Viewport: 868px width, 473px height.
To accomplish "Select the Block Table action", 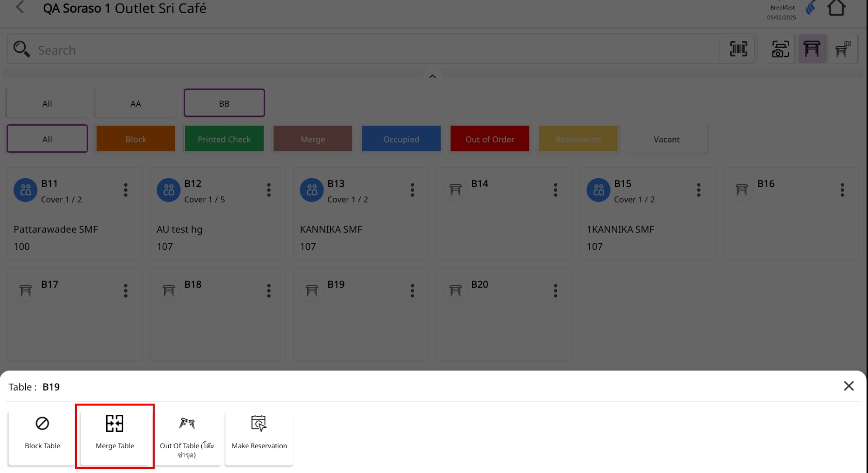I will 43,436.
